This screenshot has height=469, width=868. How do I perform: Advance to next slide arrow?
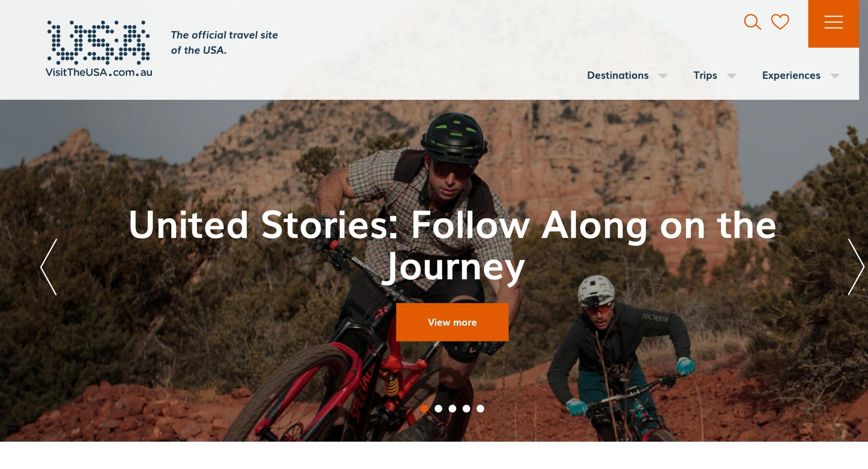point(856,267)
